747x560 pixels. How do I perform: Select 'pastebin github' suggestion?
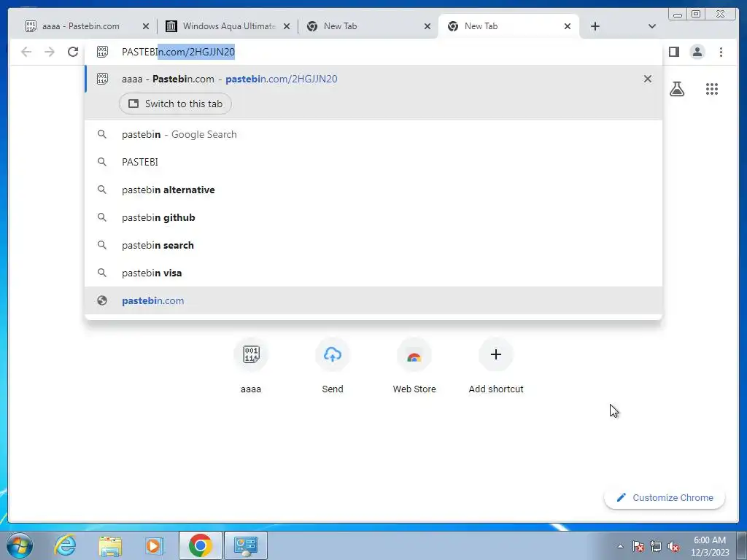pos(373,217)
